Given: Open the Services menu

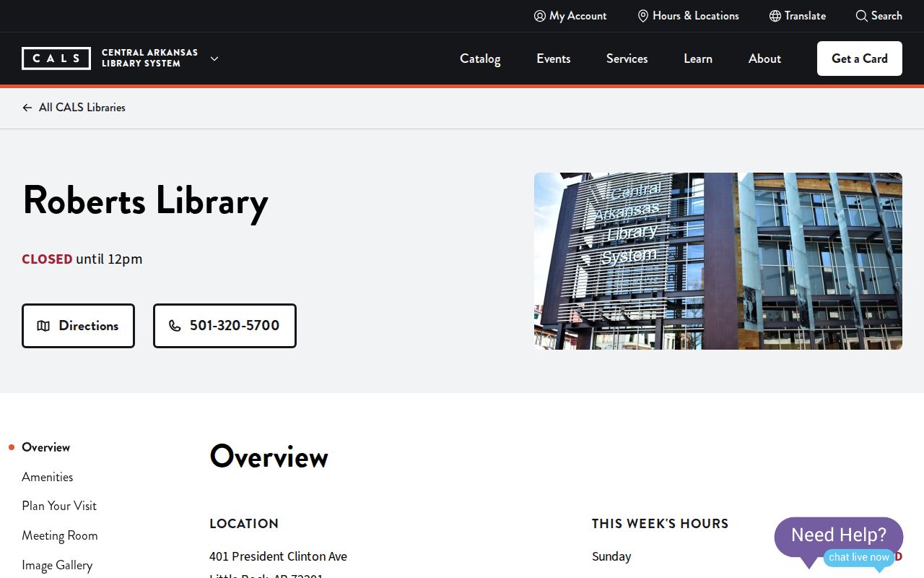Looking at the screenshot, I should (x=627, y=59).
